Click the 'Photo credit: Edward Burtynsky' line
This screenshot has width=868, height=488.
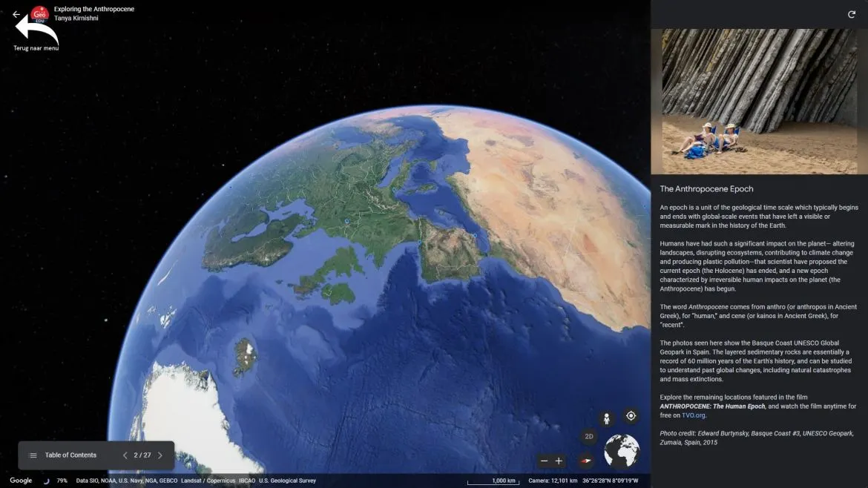point(757,438)
